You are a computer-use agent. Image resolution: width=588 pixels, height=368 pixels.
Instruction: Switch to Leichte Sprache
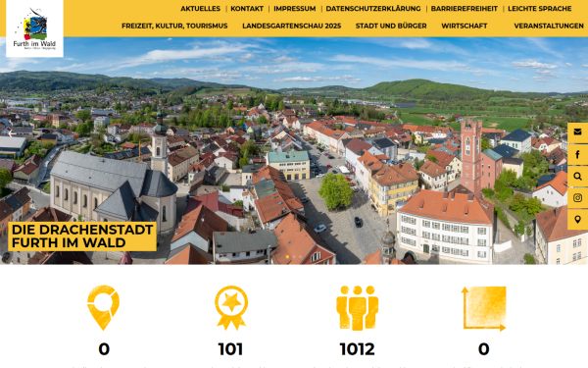click(x=540, y=8)
